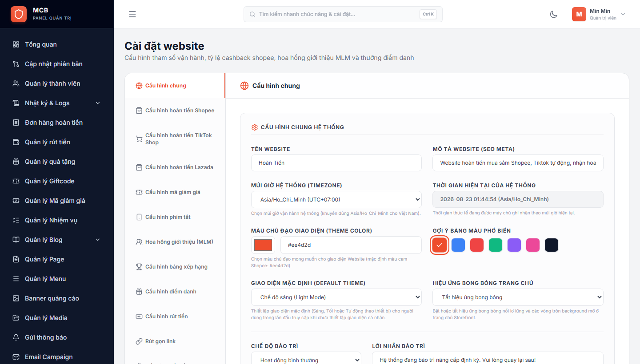This screenshot has width=640, height=364.
Task: Click the Tổng quan dashboard icon
Action: point(16,44)
